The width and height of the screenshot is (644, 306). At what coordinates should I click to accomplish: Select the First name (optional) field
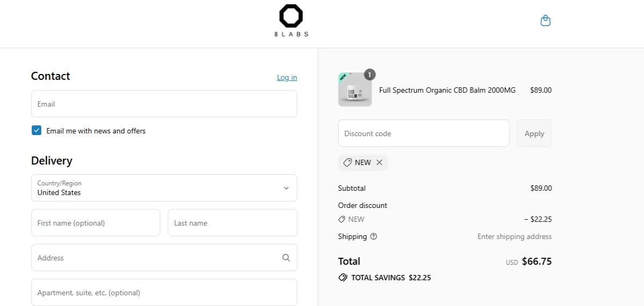[96, 223]
